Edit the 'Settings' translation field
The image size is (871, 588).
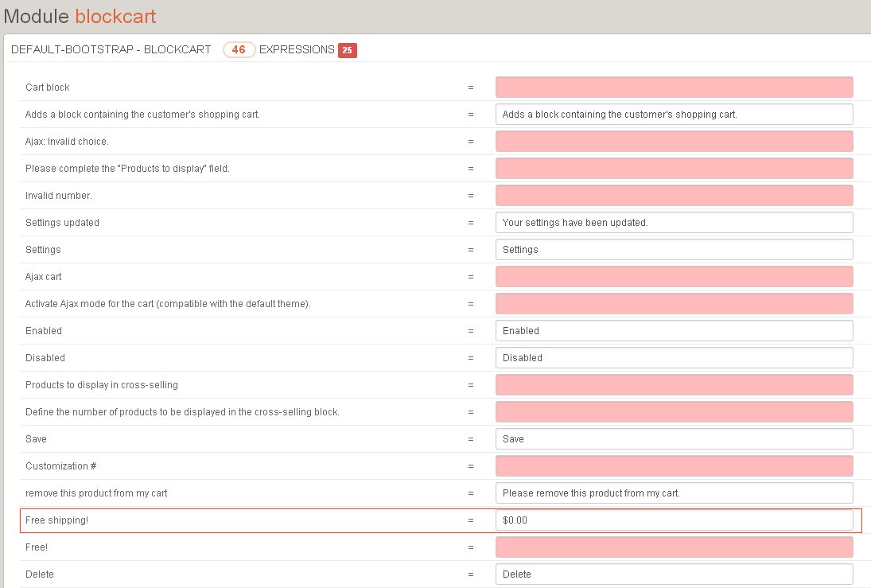(x=675, y=250)
